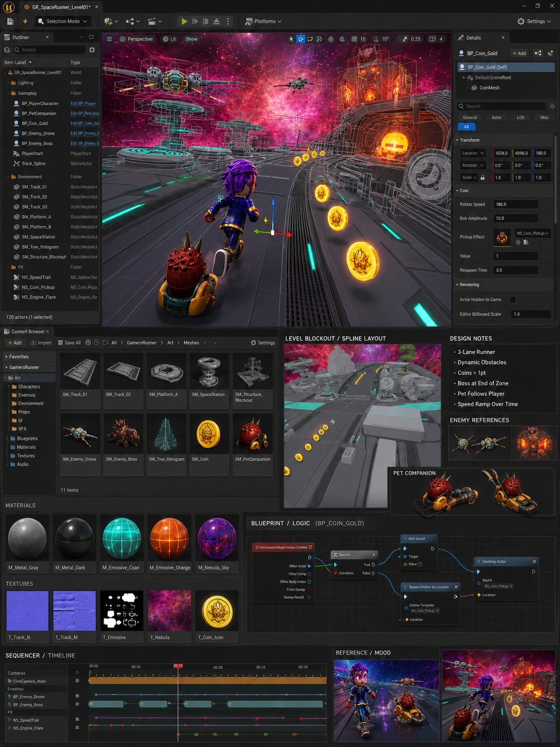Collapse the Environment folder in Outliner
The height and width of the screenshot is (747, 560).
coord(8,177)
